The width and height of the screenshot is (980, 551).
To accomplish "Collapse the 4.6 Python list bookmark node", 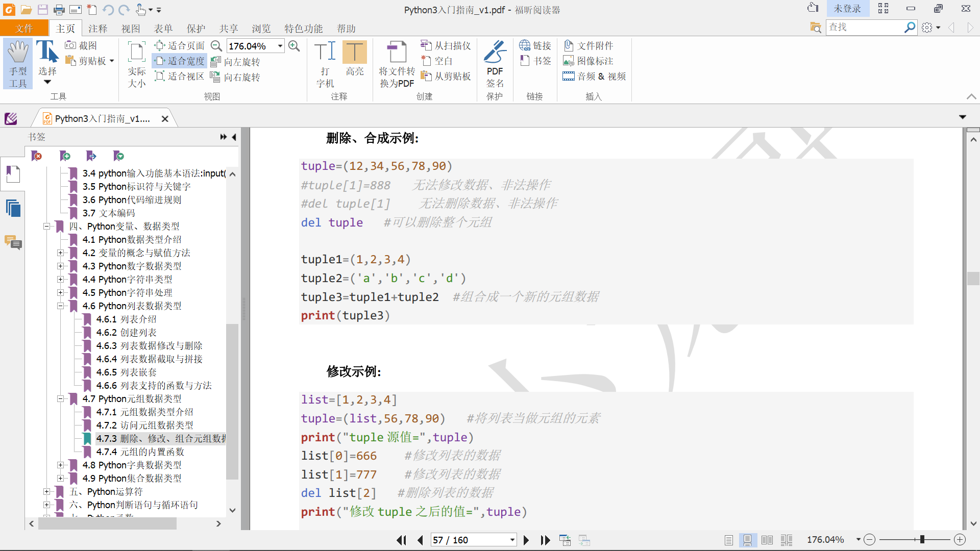I will click(x=61, y=306).
